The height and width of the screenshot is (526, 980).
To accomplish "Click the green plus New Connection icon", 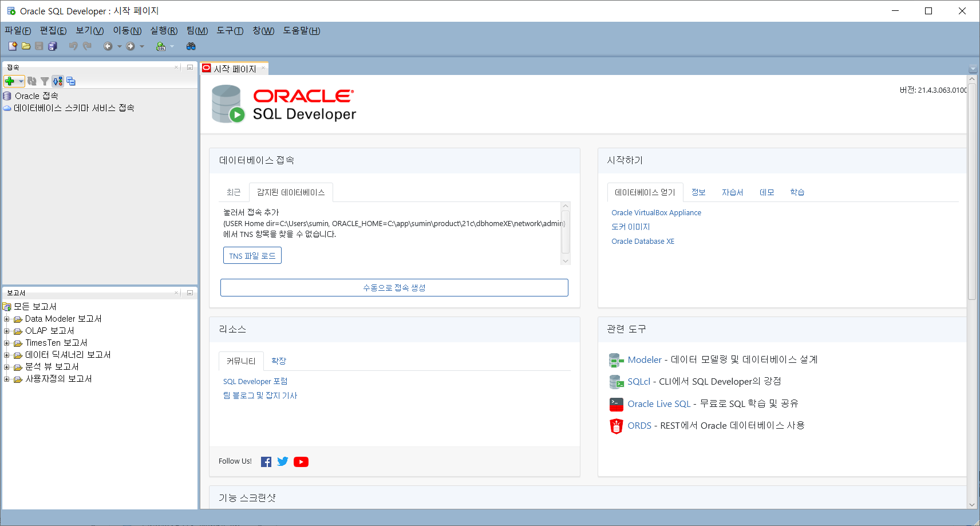I will coord(10,81).
